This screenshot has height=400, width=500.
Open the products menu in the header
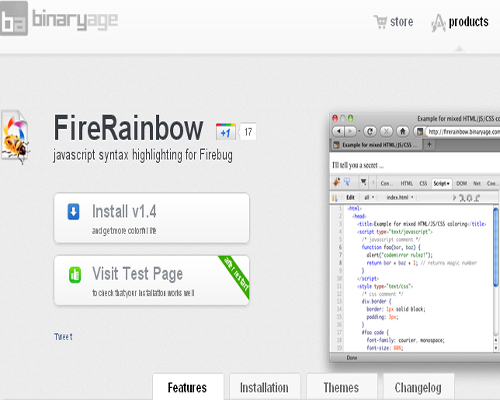click(x=460, y=22)
